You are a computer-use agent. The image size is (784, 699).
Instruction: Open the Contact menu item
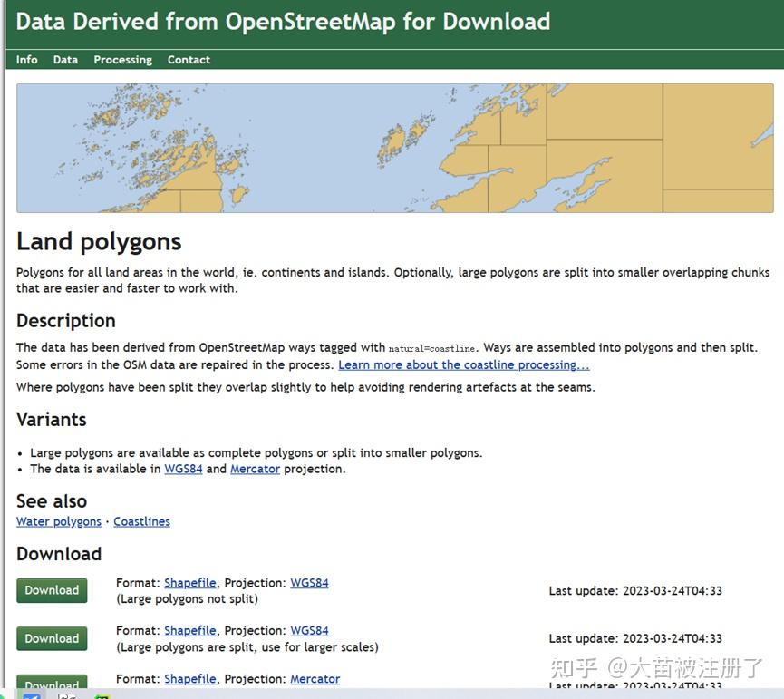pyautogui.click(x=189, y=60)
